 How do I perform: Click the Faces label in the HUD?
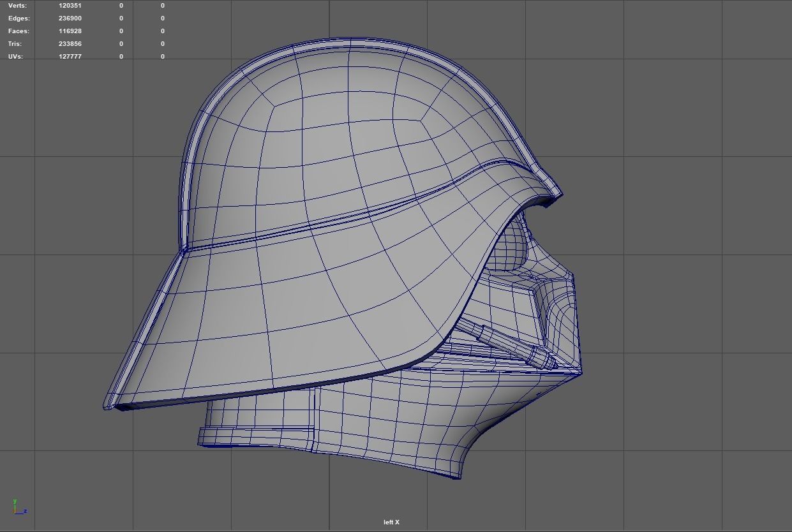[x=19, y=31]
